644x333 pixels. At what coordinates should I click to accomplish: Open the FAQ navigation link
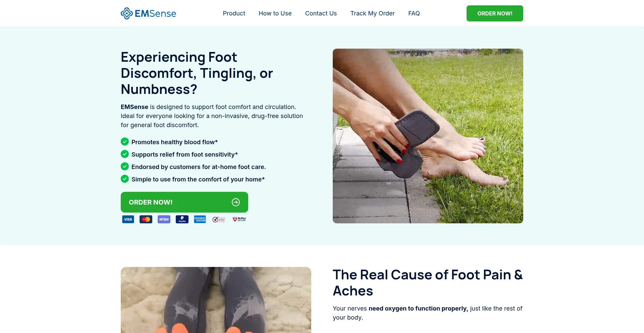pos(414,13)
